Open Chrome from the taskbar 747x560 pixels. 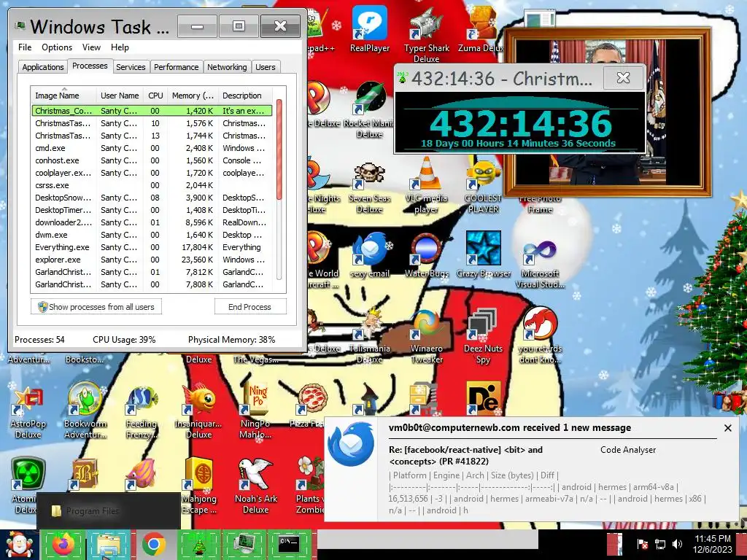click(153, 544)
